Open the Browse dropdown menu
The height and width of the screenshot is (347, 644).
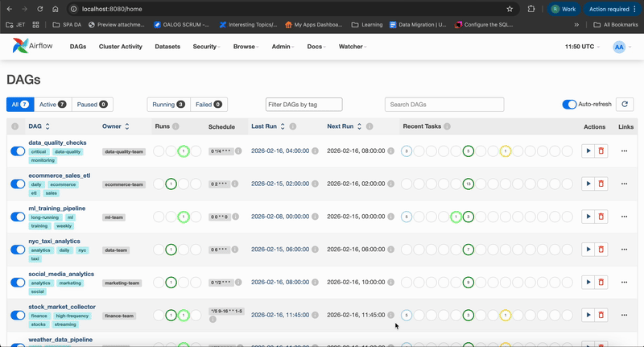[246, 47]
